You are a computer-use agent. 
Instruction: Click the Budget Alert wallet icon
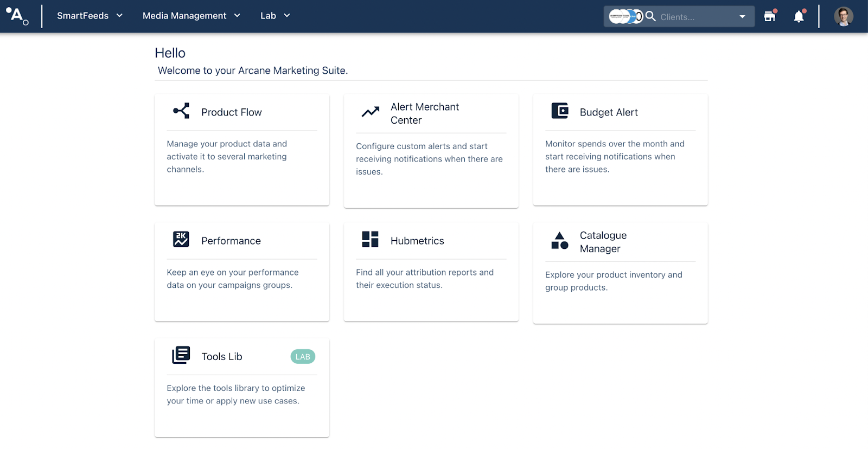point(560,111)
